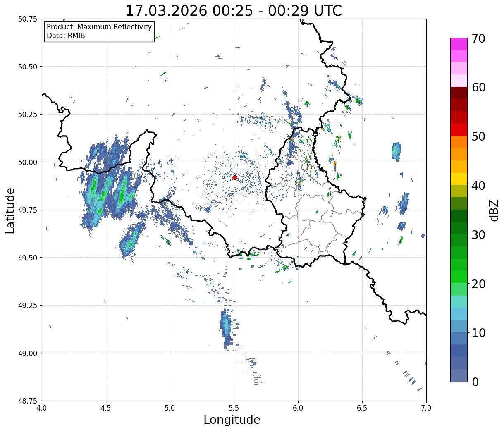Click the colorbar tick label '40'

click(x=478, y=186)
